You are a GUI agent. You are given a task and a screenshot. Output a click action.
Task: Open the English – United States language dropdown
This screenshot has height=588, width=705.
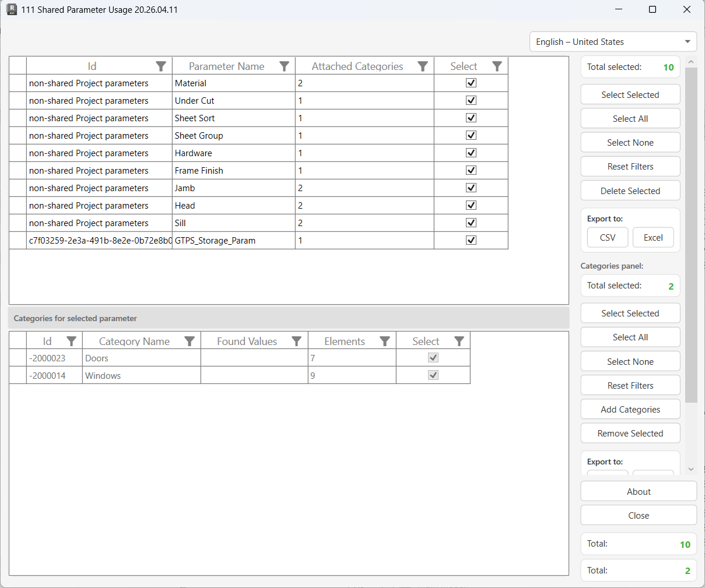click(x=612, y=41)
